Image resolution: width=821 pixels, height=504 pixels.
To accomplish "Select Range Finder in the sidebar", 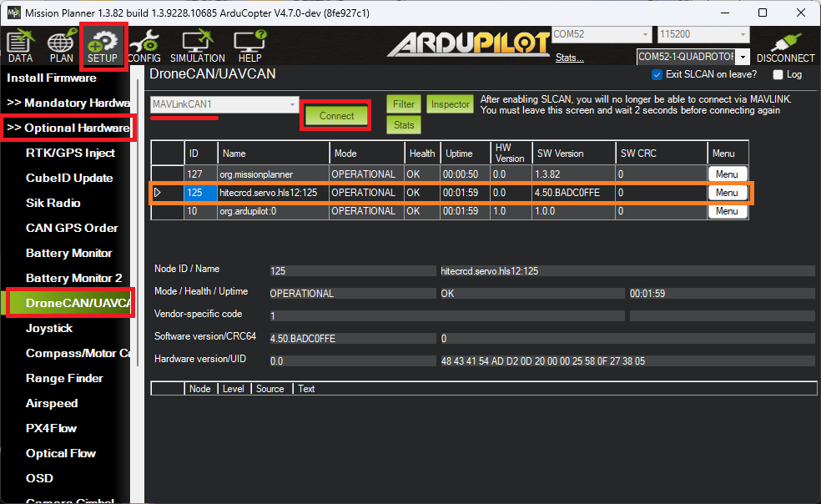I will (64, 378).
